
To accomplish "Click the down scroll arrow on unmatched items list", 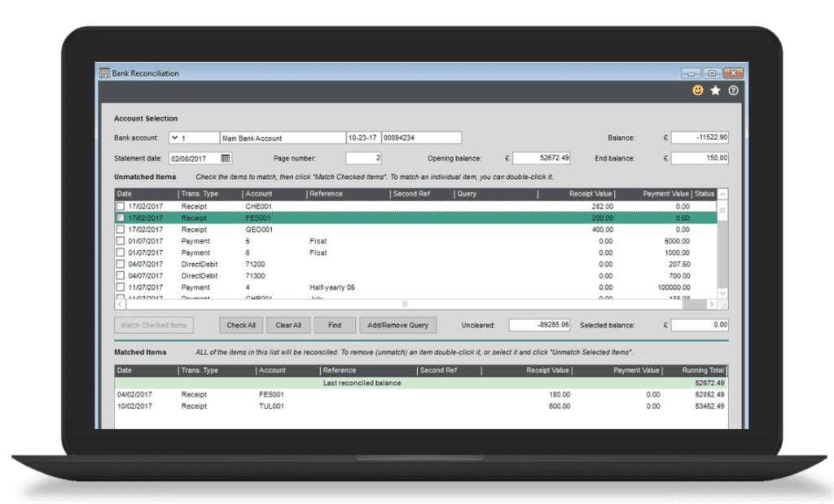I will [x=722, y=292].
